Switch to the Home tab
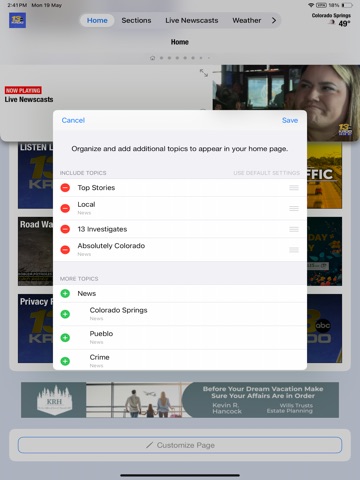360x480 pixels. (97, 20)
